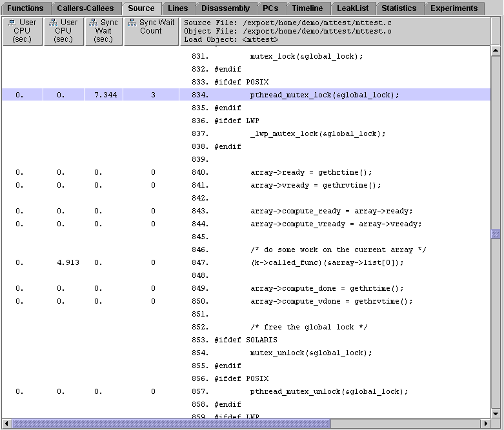Click line 833 #ifdef POSIX

coord(241,83)
